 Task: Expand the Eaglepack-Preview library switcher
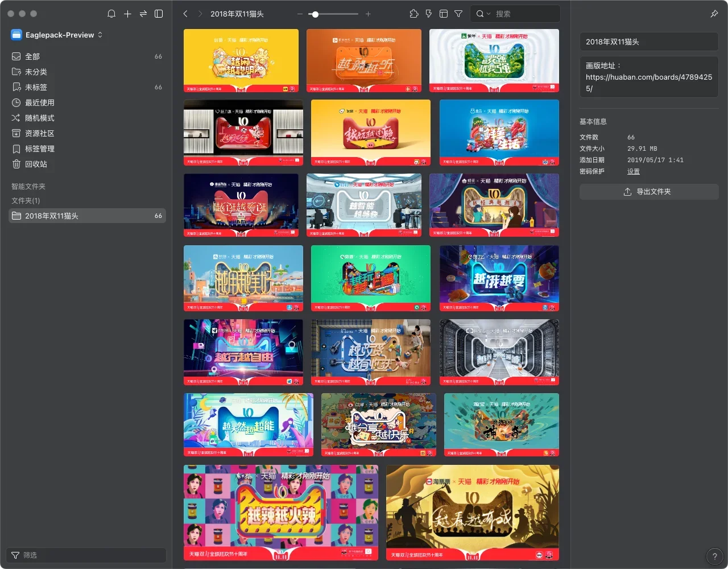(x=57, y=35)
